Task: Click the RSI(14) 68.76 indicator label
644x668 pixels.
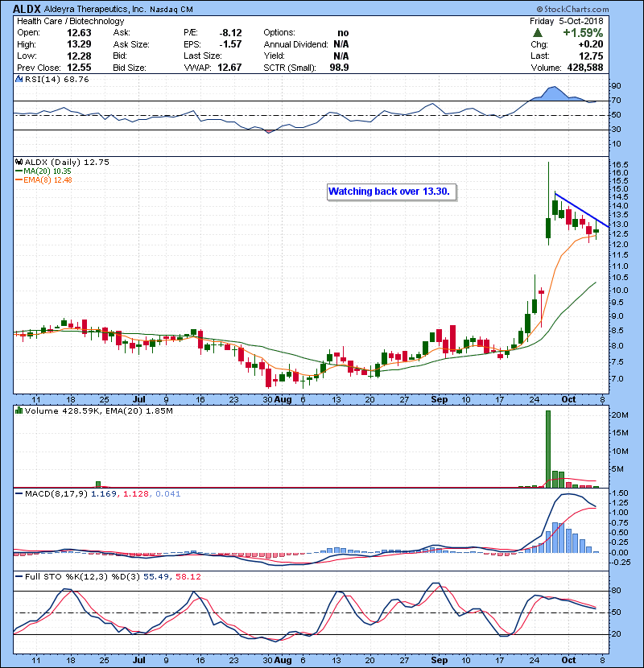Action: [56, 79]
